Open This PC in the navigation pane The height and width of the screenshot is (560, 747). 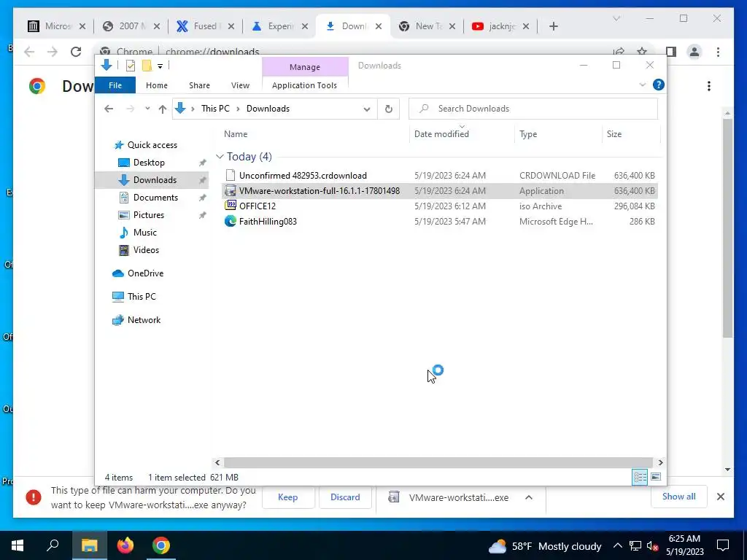(x=142, y=297)
